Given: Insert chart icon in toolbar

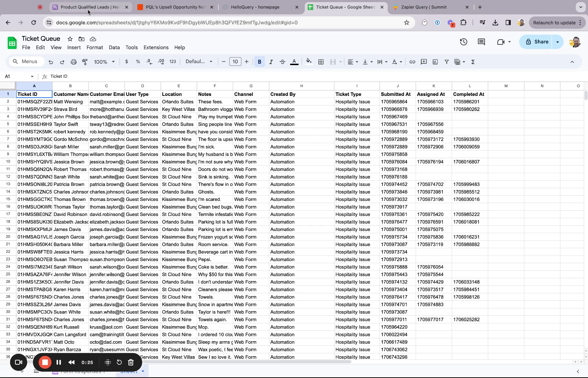Looking at the screenshot, I should 435,62.
